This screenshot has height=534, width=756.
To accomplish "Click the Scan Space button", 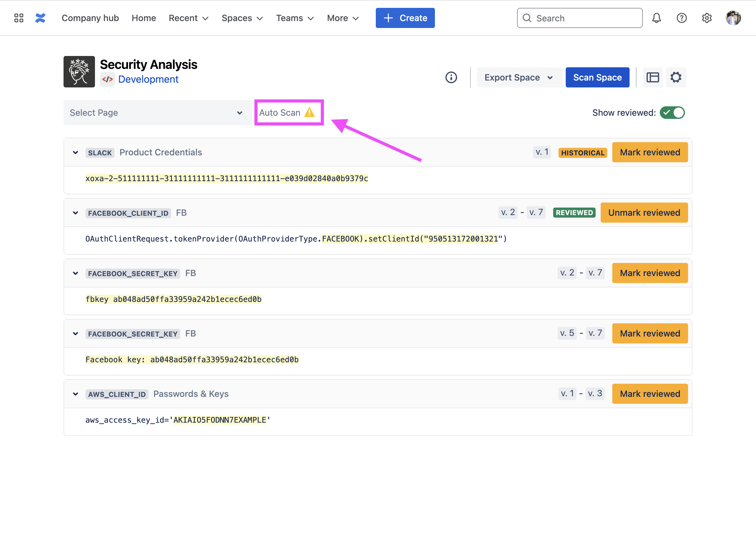I will point(597,77).
